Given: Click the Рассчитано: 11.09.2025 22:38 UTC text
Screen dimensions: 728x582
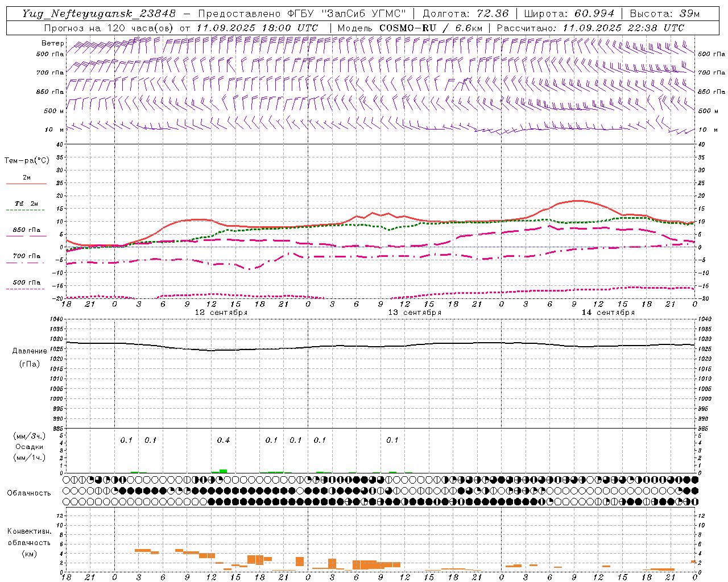Looking at the screenshot, I should click(590, 28).
